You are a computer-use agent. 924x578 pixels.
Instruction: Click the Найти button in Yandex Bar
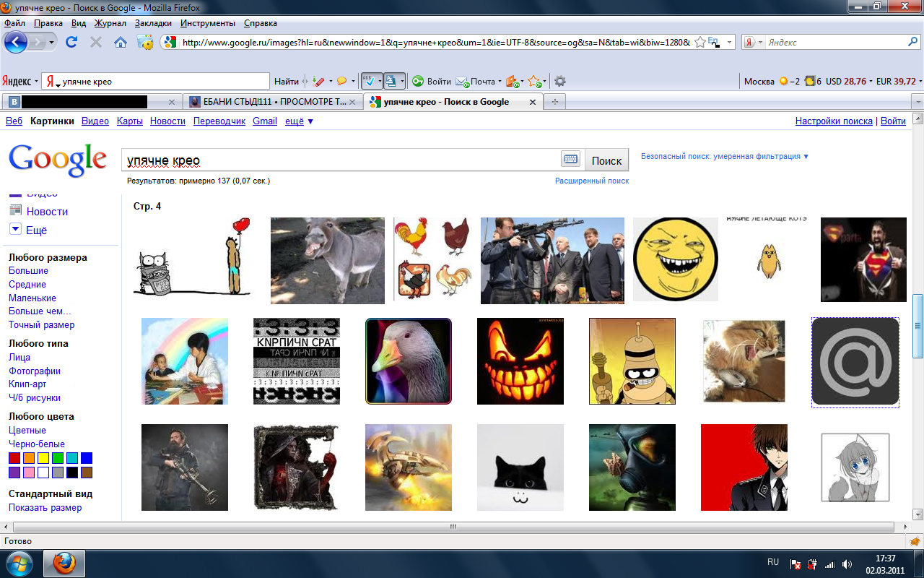point(287,82)
